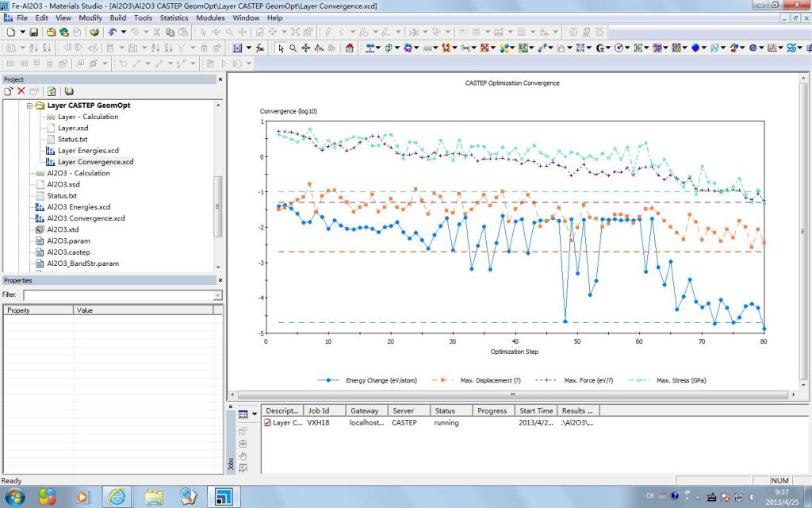
Task: Toggle the Layer CASTEP job checkbox
Action: (x=268, y=423)
